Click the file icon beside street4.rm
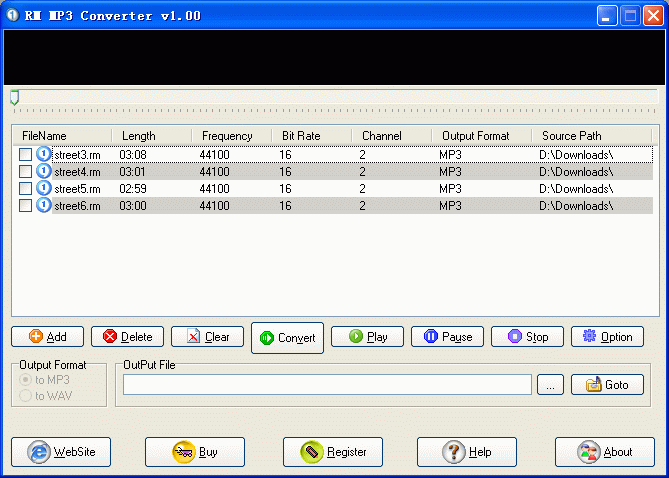 43,171
